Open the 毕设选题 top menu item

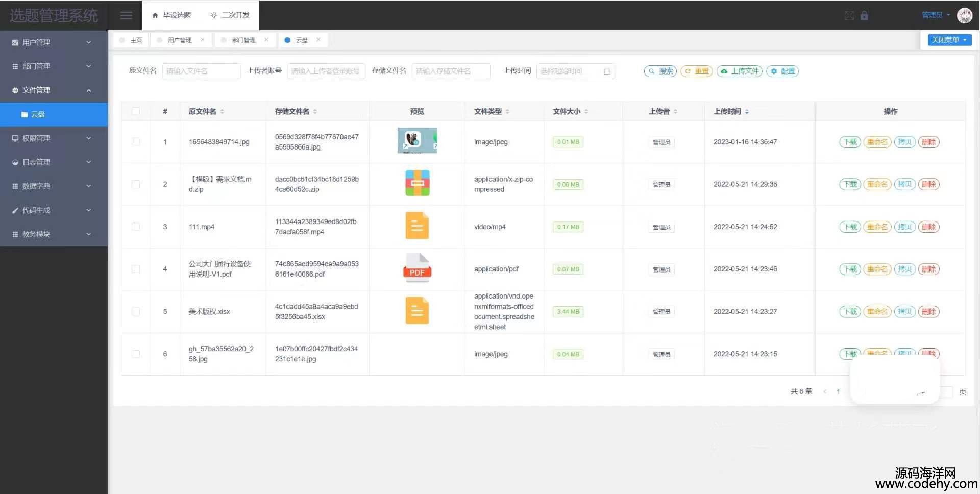[172, 15]
